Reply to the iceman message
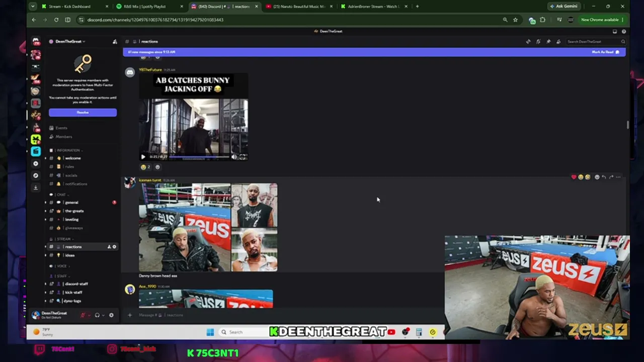This screenshot has height=362, width=644. (x=604, y=177)
